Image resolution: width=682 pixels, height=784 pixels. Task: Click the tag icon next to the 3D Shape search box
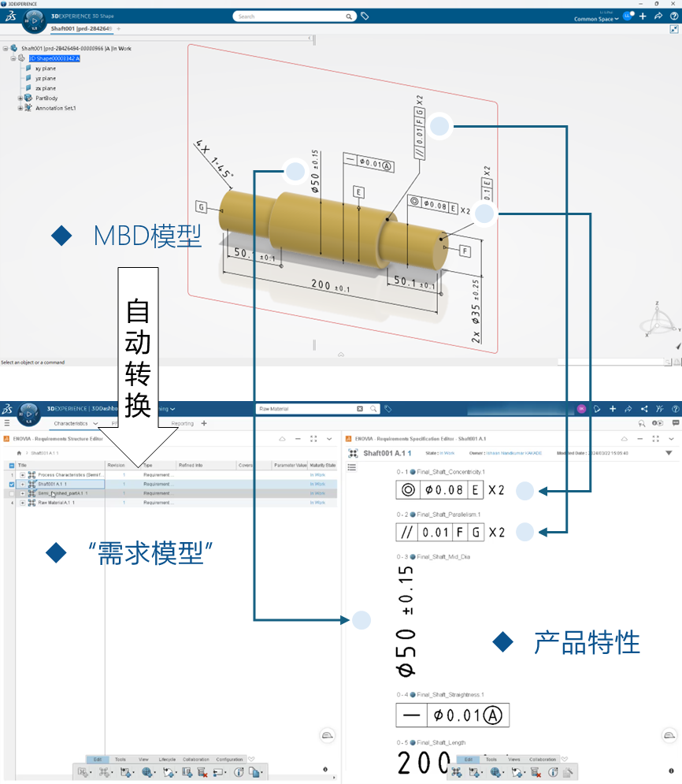point(365,17)
